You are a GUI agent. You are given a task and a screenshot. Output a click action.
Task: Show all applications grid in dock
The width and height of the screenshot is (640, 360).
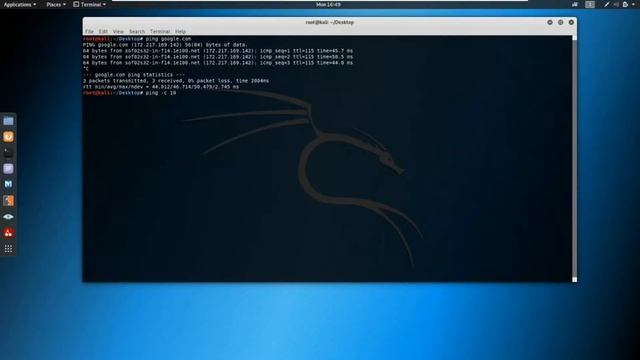tap(8, 249)
